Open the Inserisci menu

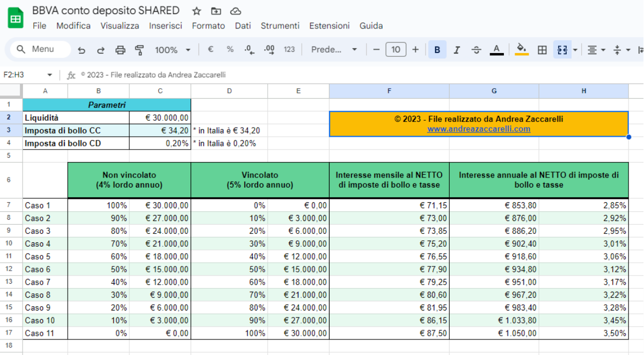165,26
